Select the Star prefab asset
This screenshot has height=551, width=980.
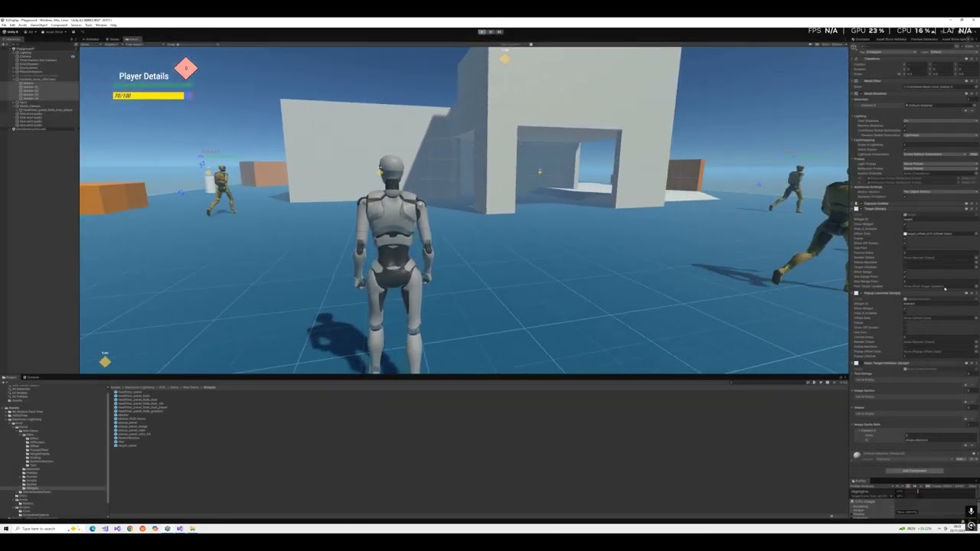[119, 442]
